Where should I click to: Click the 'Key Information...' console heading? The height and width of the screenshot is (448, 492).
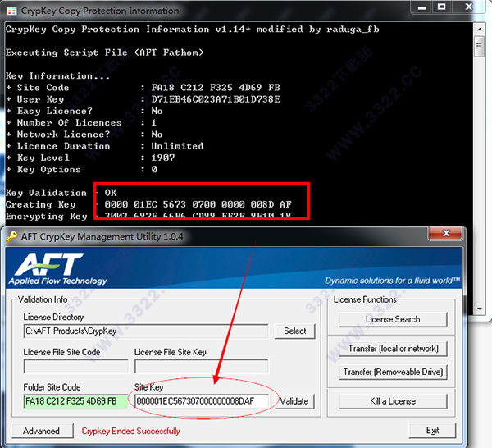click(57, 75)
